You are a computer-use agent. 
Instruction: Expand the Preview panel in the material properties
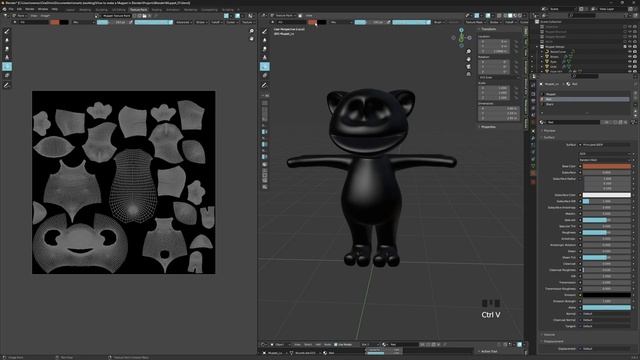click(x=549, y=131)
